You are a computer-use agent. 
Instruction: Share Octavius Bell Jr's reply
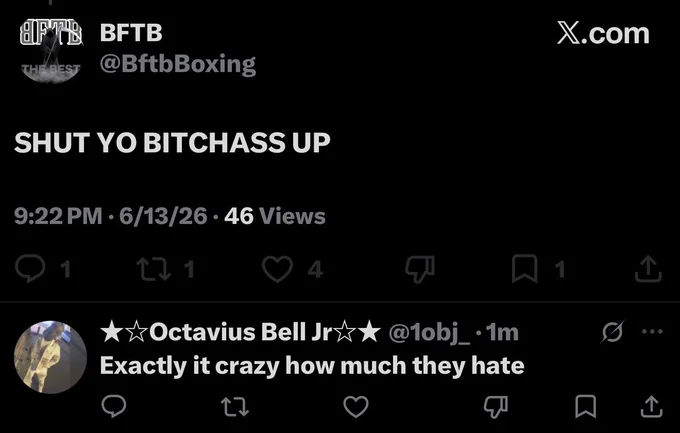[651, 407]
